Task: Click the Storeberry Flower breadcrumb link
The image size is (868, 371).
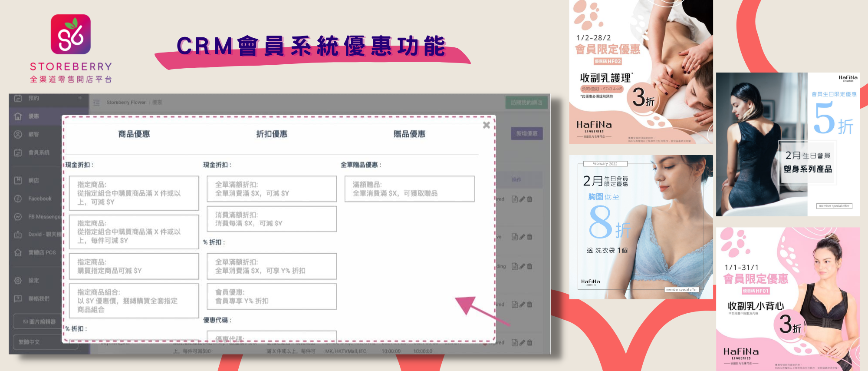Action: tap(126, 103)
